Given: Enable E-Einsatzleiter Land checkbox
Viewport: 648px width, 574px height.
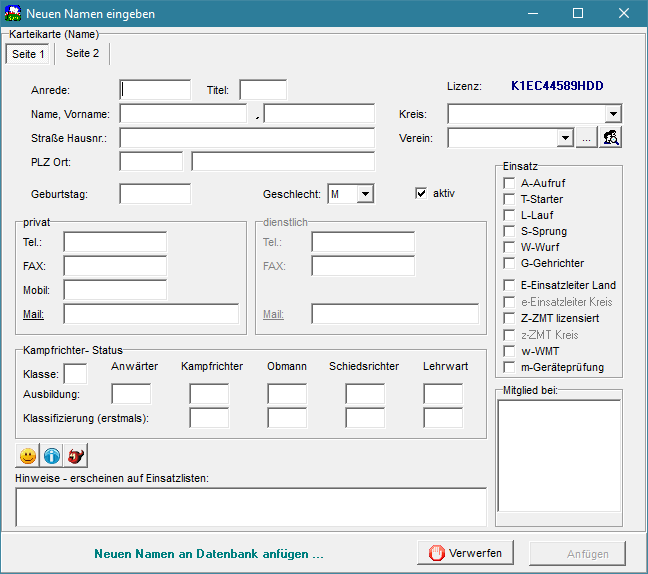Looking at the screenshot, I should point(509,285).
